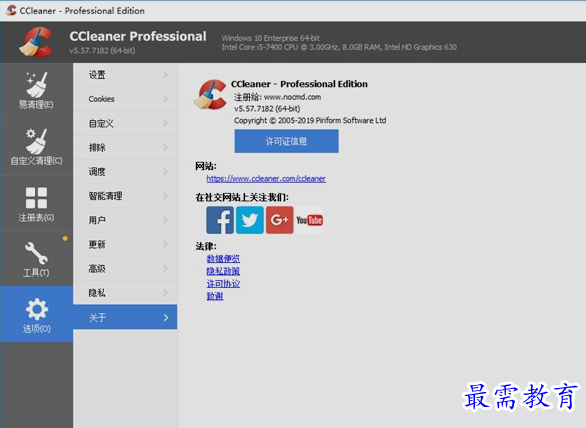The width and height of the screenshot is (586, 428).
Task: Click the chevron beside 自定义
Action: (x=165, y=123)
